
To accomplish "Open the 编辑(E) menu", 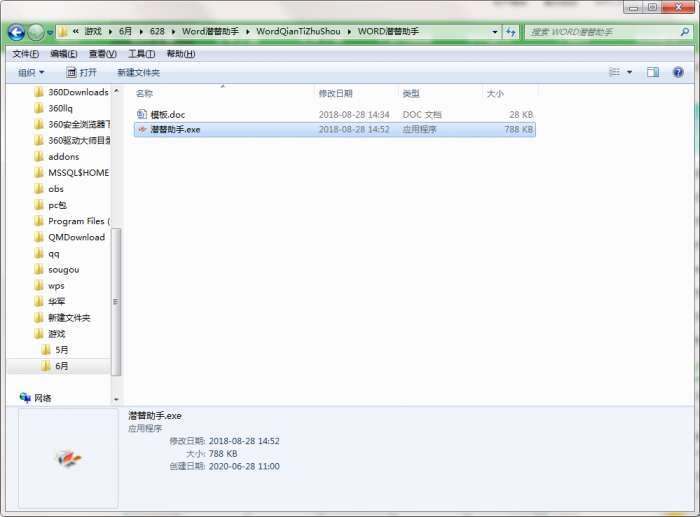I will tap(64, 54).
